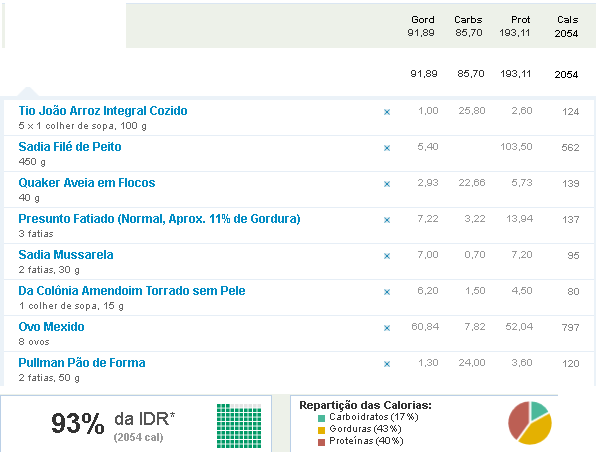The height and width of the screenshot is (453, 596).
Task: Click the Gorduras (43%) legend label
Action: (365, 429)
